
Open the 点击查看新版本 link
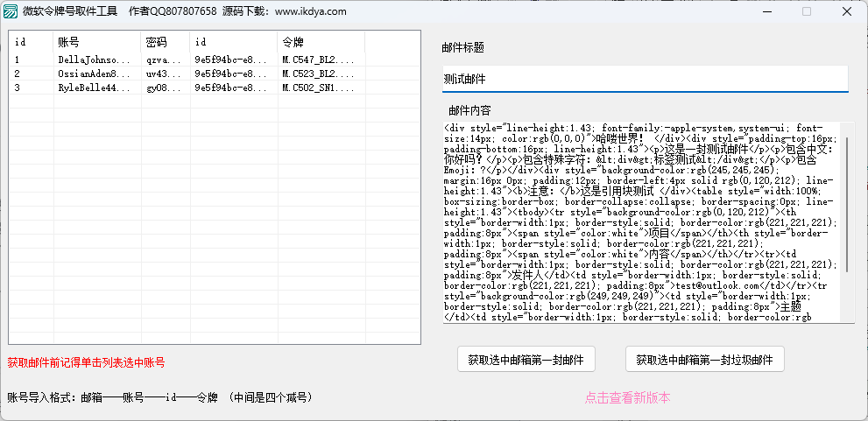click(628, 397)
